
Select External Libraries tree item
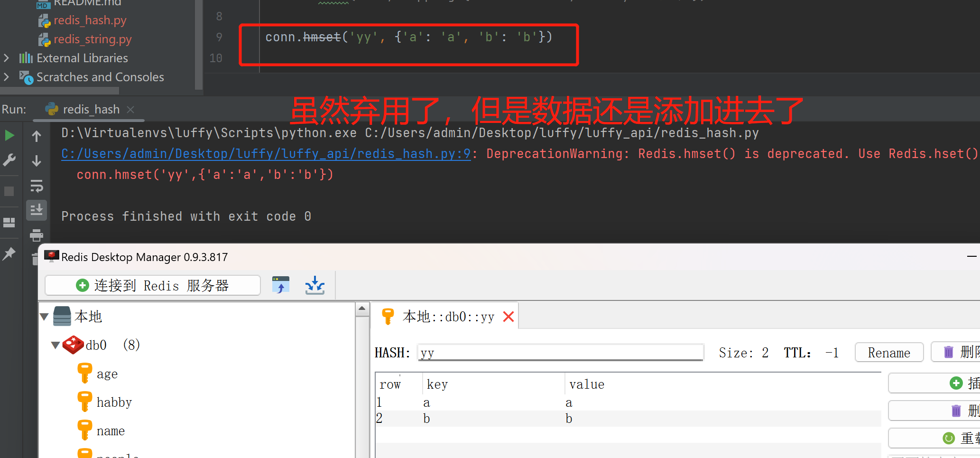(82, 58)
